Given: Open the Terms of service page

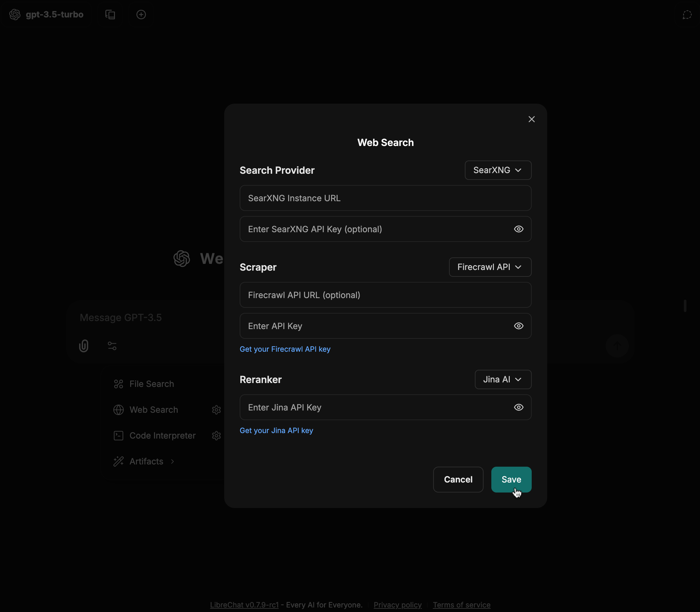Looking at the screenshot, I should [x=461, y=605].
